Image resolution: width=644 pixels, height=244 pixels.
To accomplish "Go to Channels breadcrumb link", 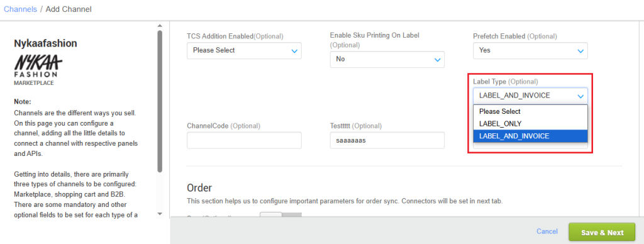I will point(20,9).
